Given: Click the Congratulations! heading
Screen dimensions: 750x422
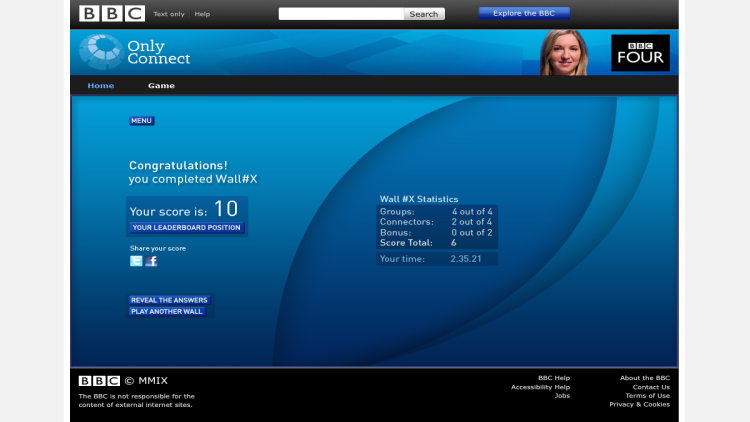Looking at the screenshot, I should [178, 166].
